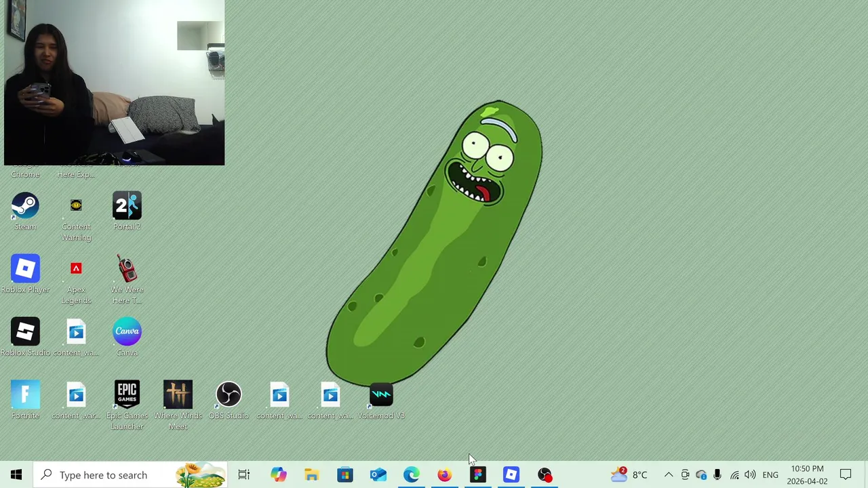
Task: Open the Steam desktop shortcut
Action: (25, 212)
